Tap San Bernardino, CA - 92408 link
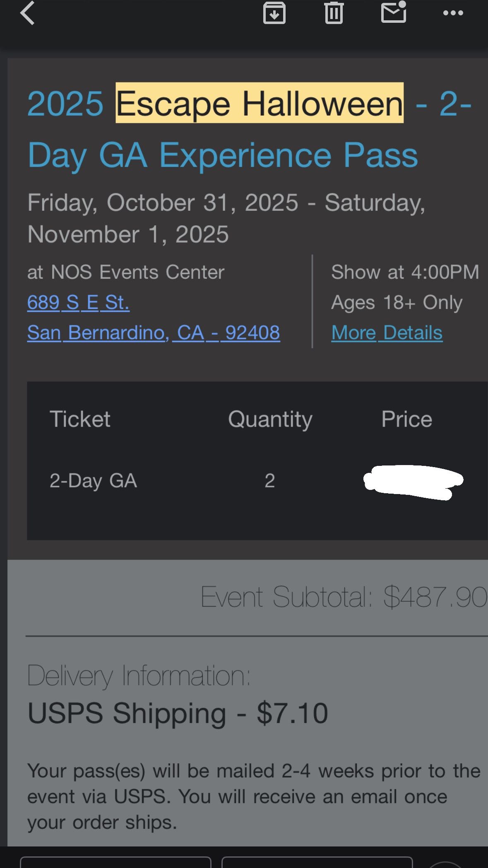 [x=154, y=333]
